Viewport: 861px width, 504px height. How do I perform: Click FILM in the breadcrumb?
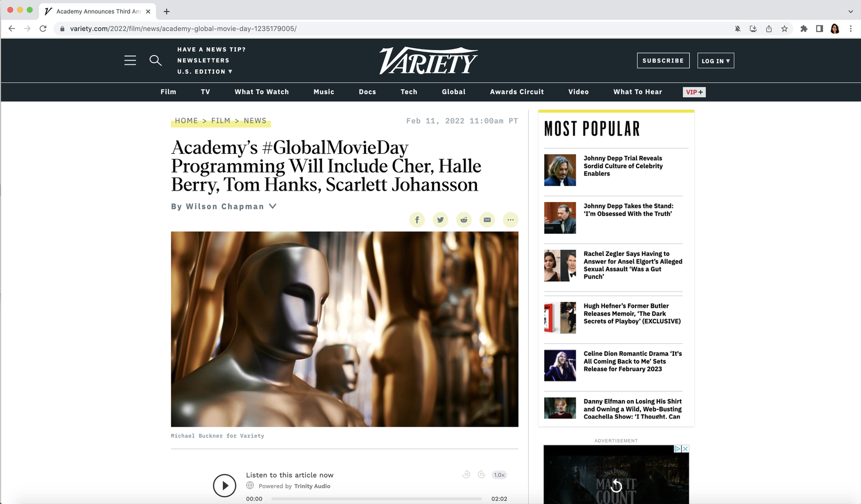(220, 121)
